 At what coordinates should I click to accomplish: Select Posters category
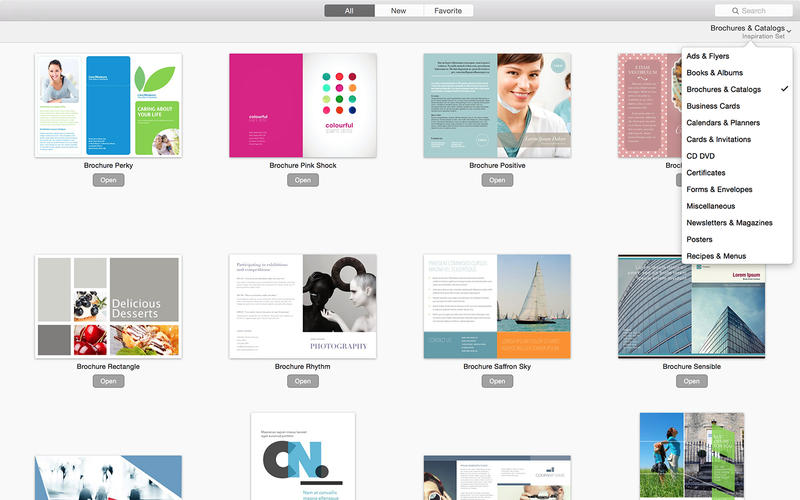pyautogui.click(x=737, y=239)
